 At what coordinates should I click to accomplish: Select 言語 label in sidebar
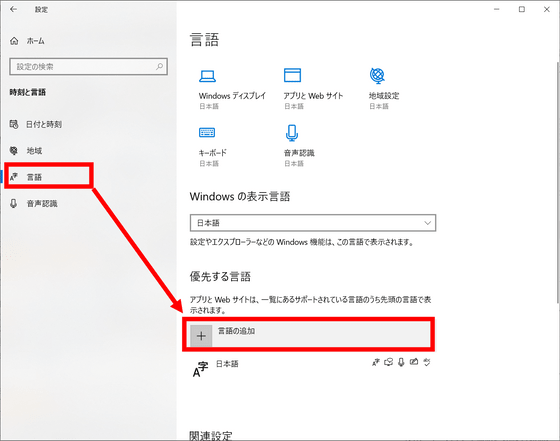click(34, 177)
